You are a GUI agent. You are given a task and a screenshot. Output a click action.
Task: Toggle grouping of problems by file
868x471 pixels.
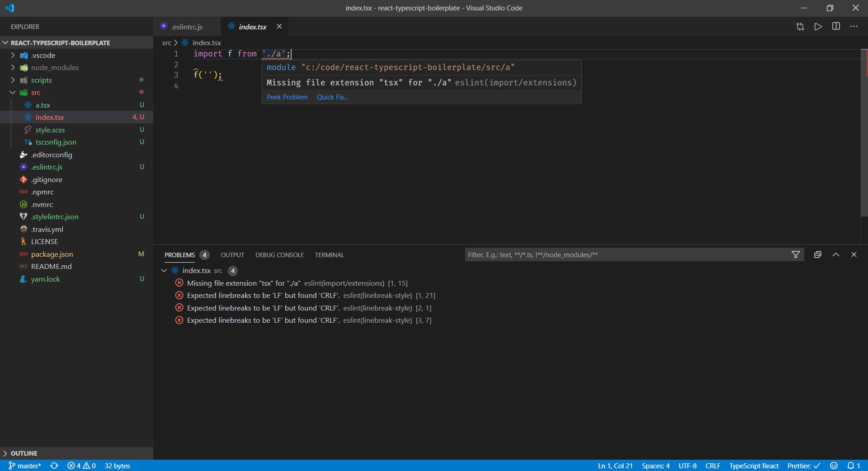817,254
